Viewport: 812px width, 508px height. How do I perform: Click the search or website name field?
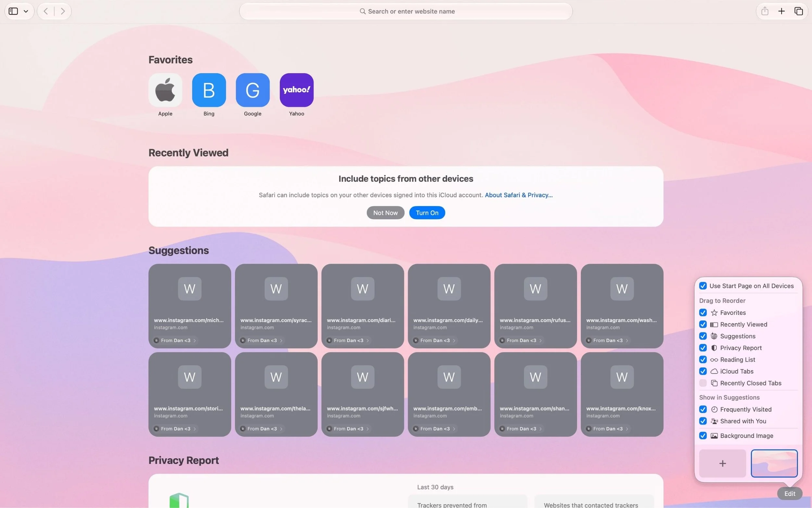point(406,11)
